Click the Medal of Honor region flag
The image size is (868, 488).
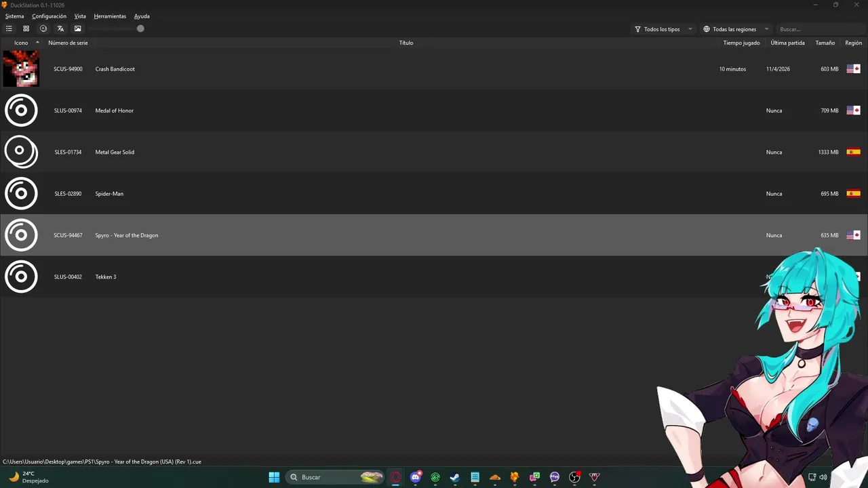(x=853, y=110)
